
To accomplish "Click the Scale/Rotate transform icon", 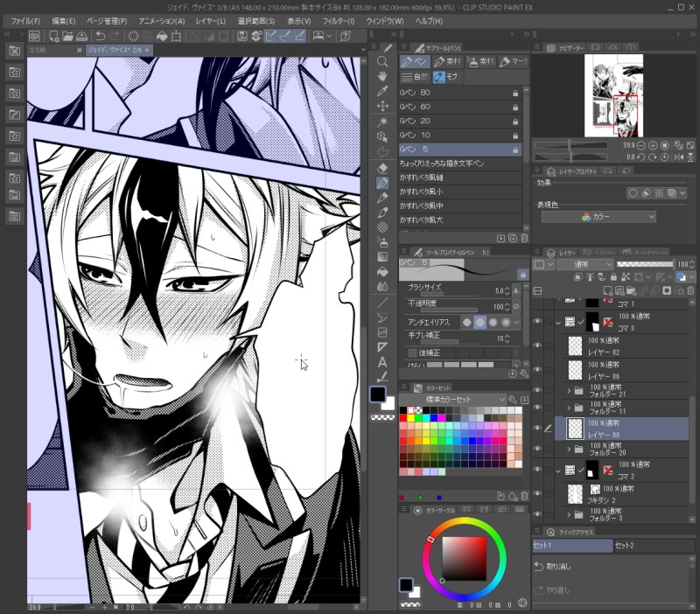I will [x=177, y=36].
